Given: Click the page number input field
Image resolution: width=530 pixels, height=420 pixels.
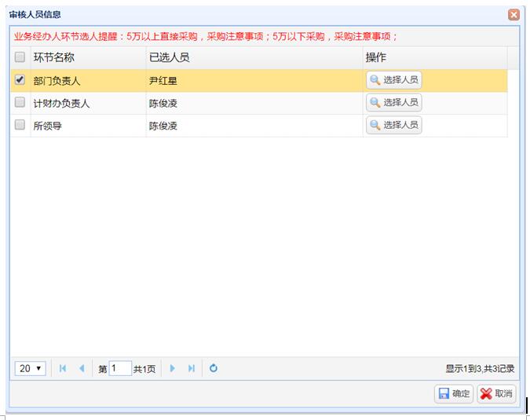Looking at the screenshot, I should pyautogui.click(x=120, y=368).
